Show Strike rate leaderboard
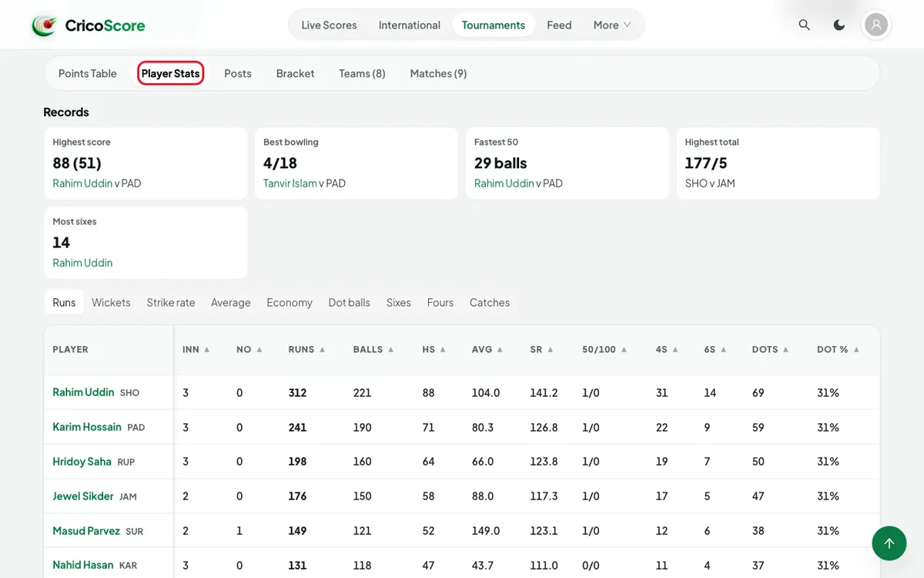The height and width of the screenshot is (578, 924). pos(171,302)
